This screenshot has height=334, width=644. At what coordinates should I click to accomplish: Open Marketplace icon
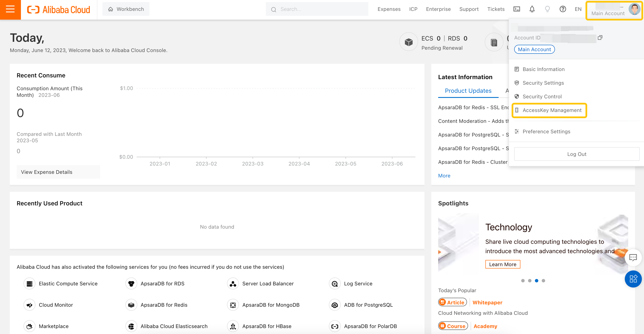(29, 326)
